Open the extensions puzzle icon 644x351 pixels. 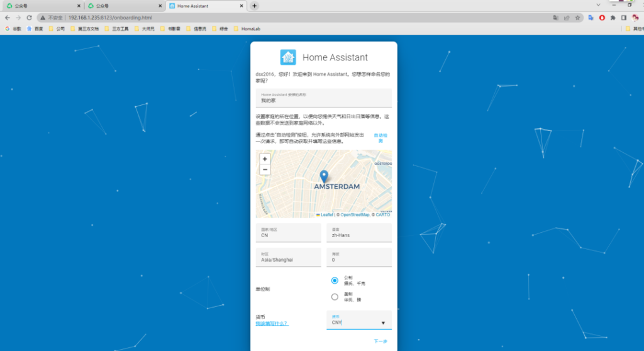[x=613, y=18]
